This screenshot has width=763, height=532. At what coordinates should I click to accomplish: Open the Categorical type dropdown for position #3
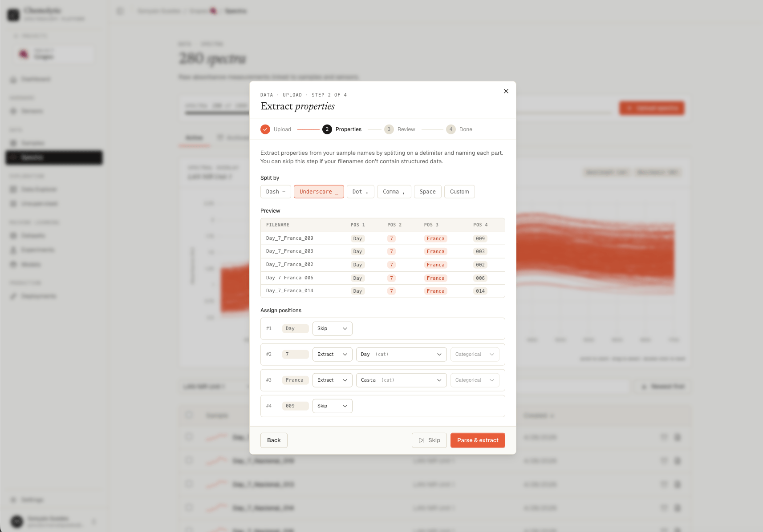[x=475, y=380]
